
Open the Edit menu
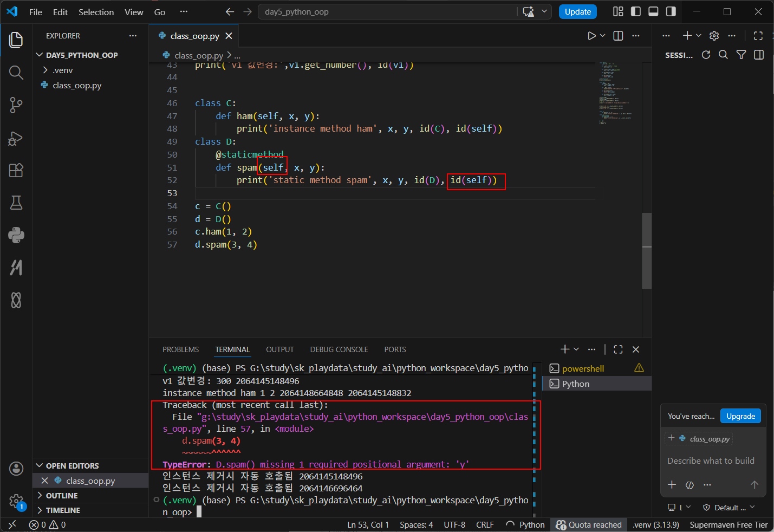click(60, 12)
